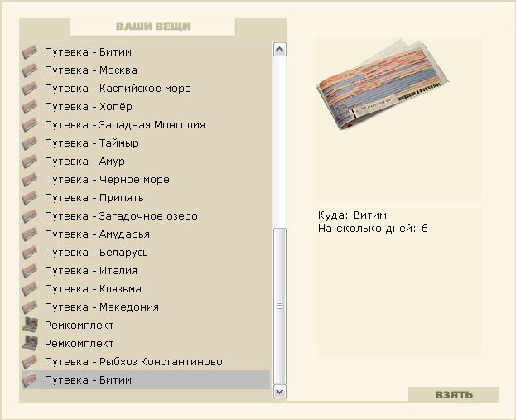Click ticket icon beside Путевка - Амударья
This screenshot has width=516, height=420.
pyautogui.click(x=30, y=234)
